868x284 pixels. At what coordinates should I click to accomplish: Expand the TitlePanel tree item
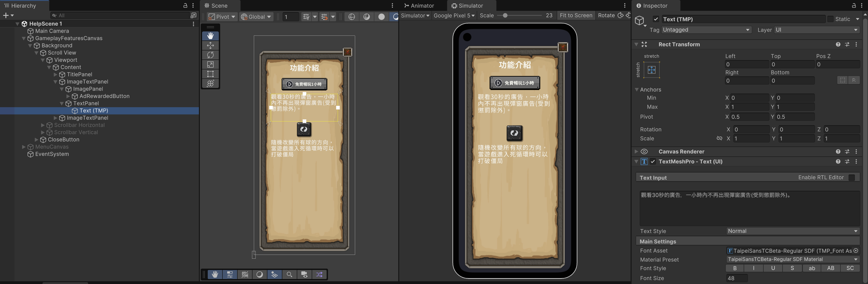point(56,74)
